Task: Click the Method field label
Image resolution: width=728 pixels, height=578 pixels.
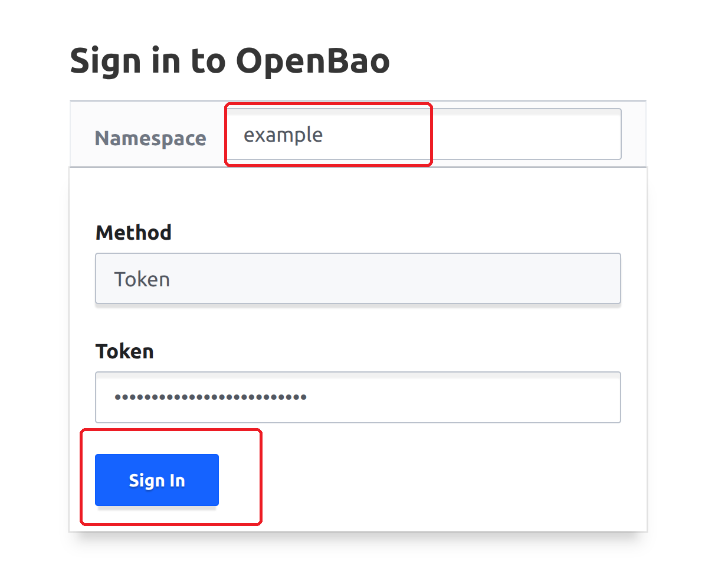Action: 133,232
